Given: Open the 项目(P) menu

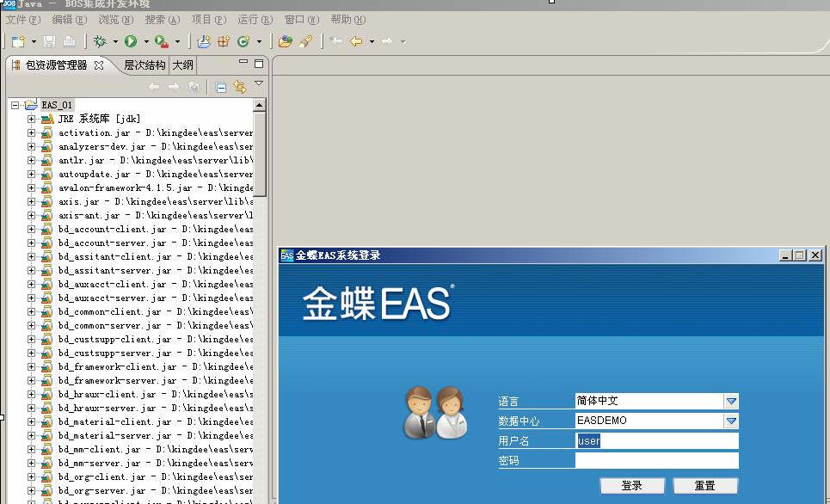Looking at the screenshot, I should (x=208, y=19).
